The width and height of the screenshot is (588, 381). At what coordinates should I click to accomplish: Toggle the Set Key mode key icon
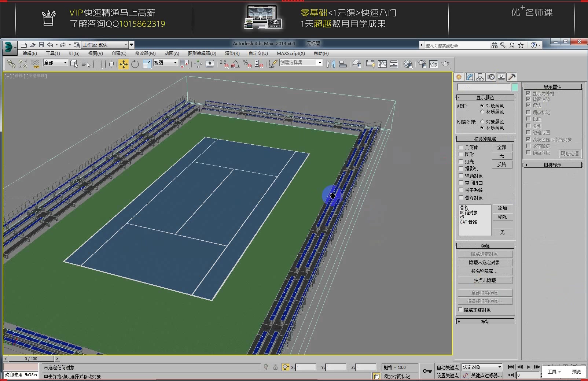[427, 371]
